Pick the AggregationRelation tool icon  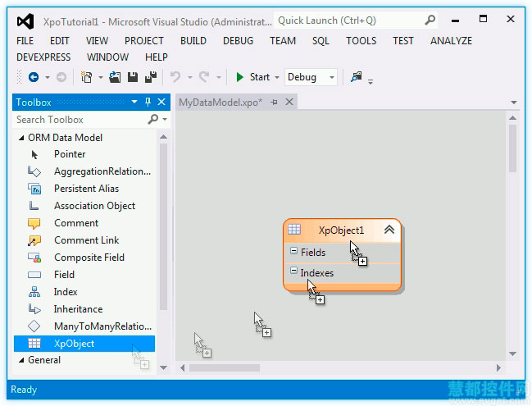(34, 171)
